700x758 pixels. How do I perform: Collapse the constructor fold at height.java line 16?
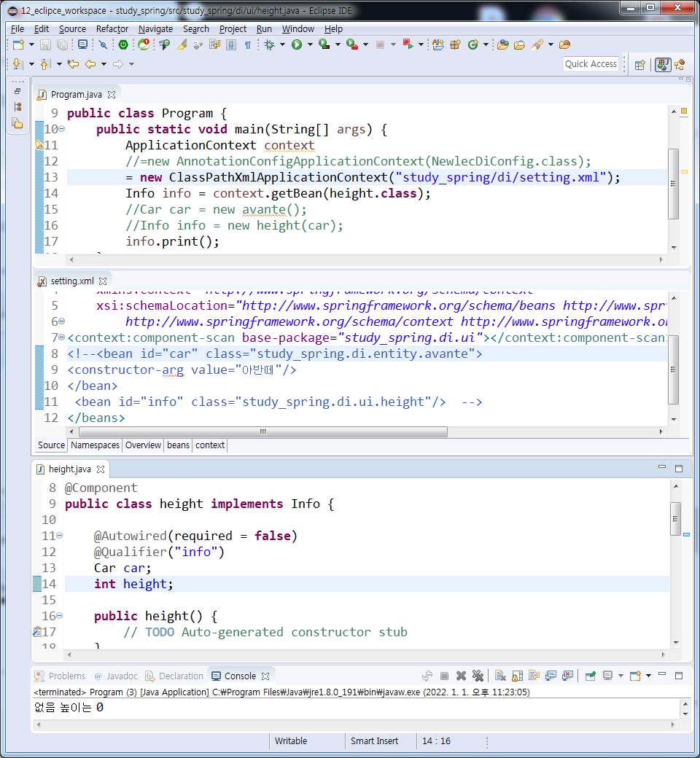(x=60, y=616)
